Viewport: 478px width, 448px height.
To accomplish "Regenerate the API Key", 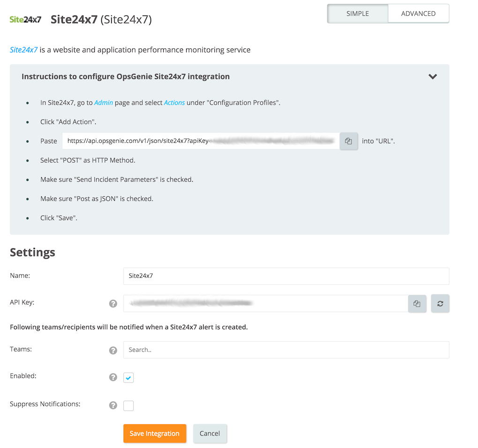I will click(x=440, y=303).
